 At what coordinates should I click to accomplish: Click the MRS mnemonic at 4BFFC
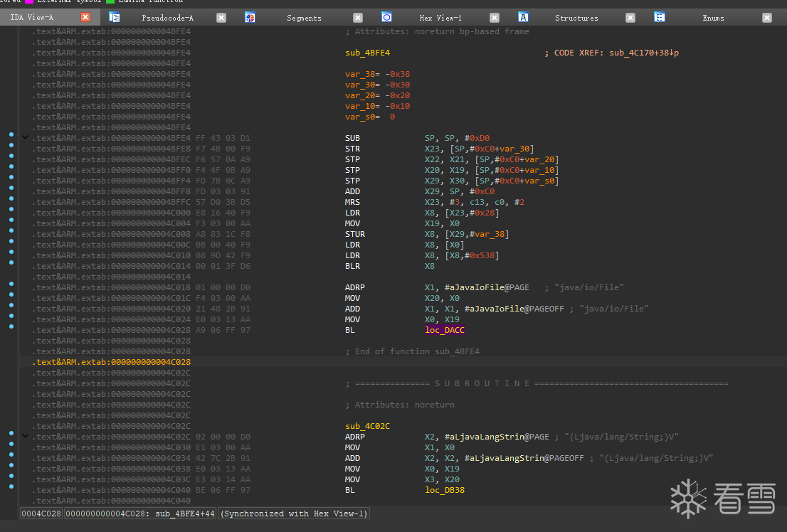[x=352, y=202]
